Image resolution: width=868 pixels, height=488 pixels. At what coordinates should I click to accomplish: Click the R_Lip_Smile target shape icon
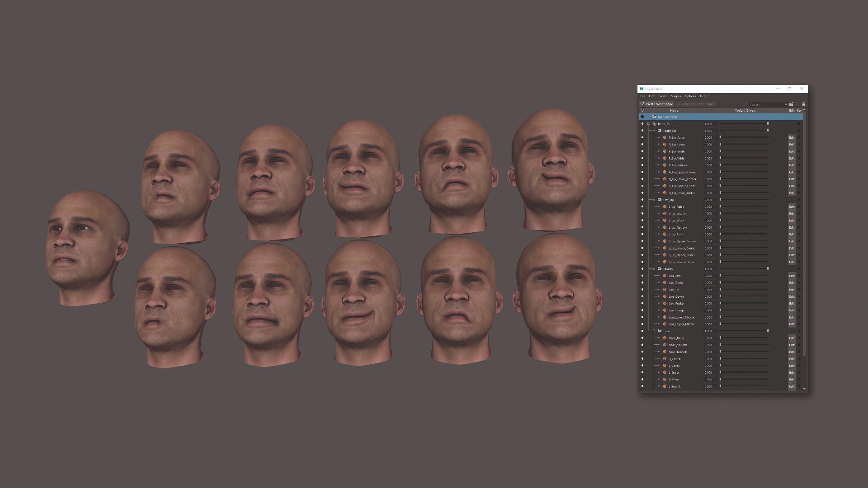click(665, 151)
